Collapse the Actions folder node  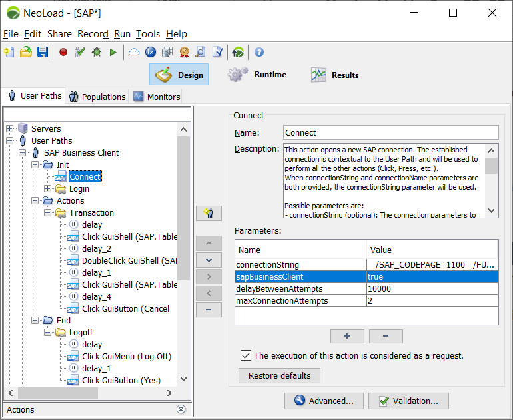(35, 201)
